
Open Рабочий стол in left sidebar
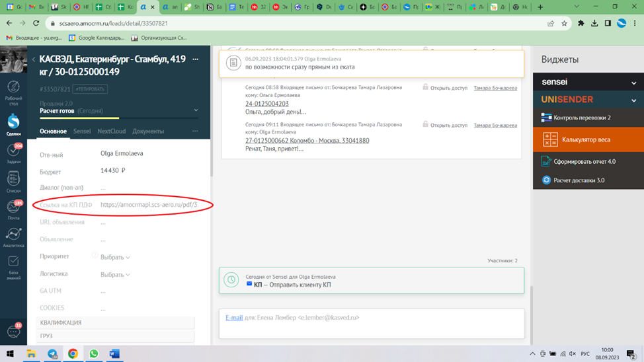13,90
